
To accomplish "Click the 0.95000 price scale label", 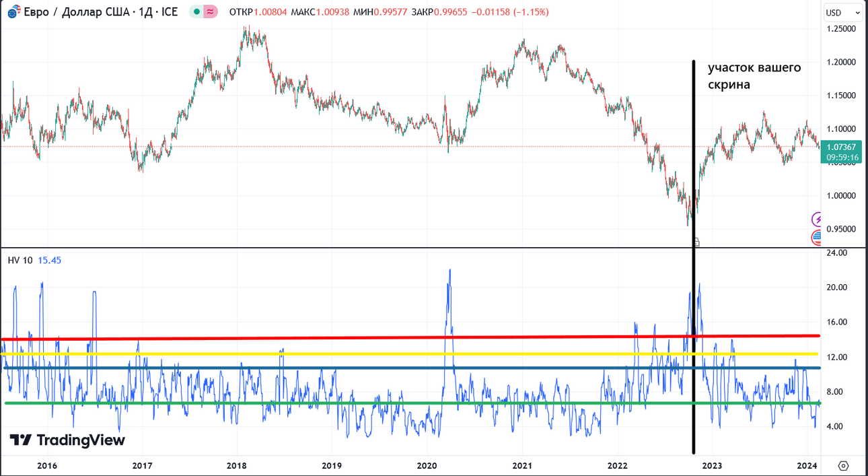I will click(x=842, y=229).
